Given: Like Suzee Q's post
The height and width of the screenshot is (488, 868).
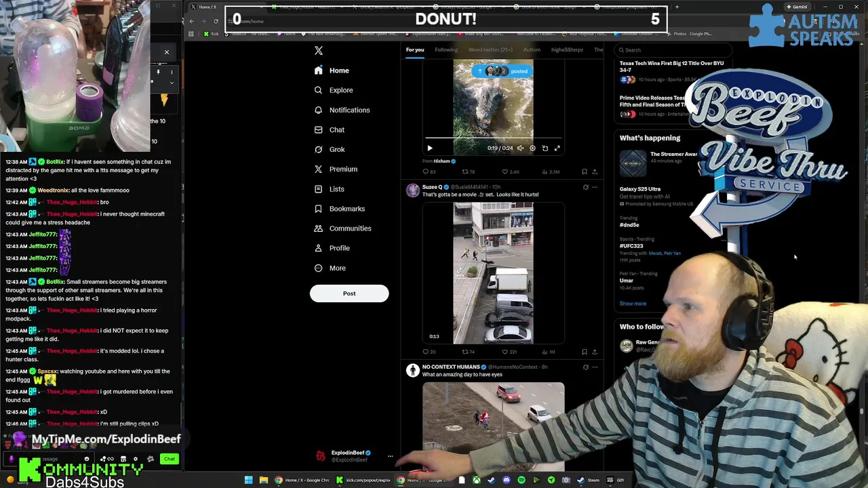Looking at the screenshot, I should (509, 352).
